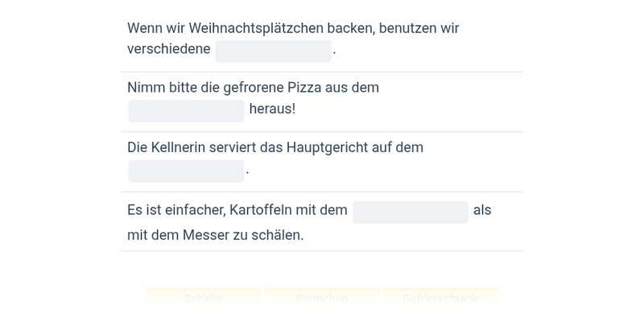
Task: Click the word "Pizza" in second sentence
Action: [x=304, y=88]
